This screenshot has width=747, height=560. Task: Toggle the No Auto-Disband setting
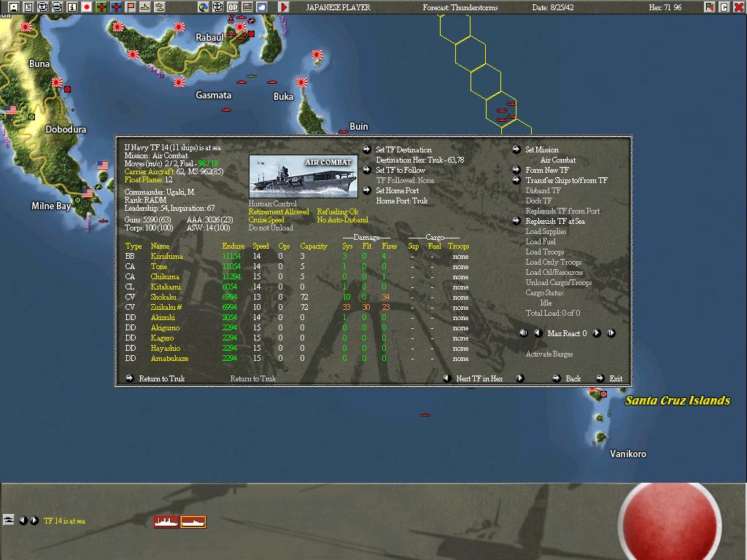coord(343,219)
